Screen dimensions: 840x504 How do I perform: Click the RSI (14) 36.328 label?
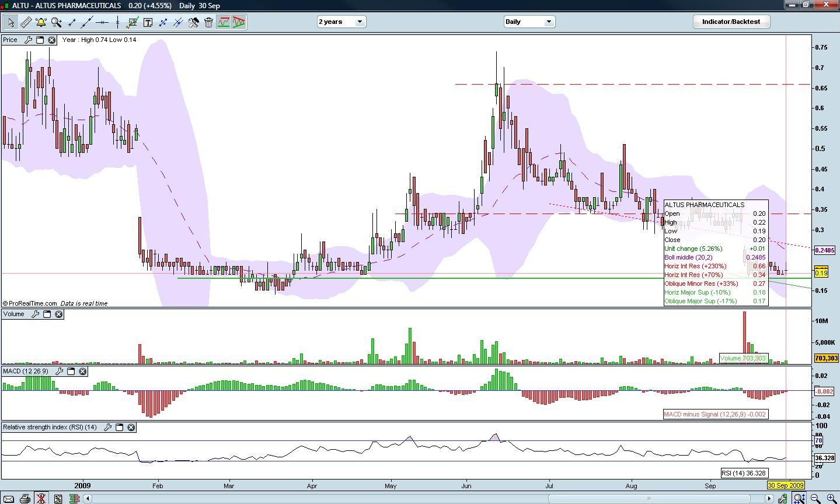click(x=744, y=473)
